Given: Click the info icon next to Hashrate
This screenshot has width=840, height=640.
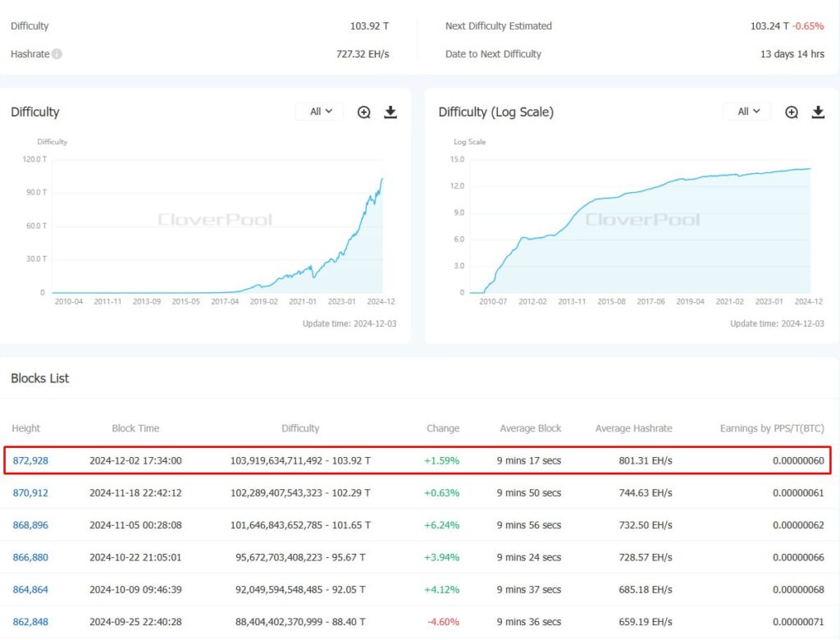Looking at the screenshot, I should pyautogui.click(x=57, y=54).
